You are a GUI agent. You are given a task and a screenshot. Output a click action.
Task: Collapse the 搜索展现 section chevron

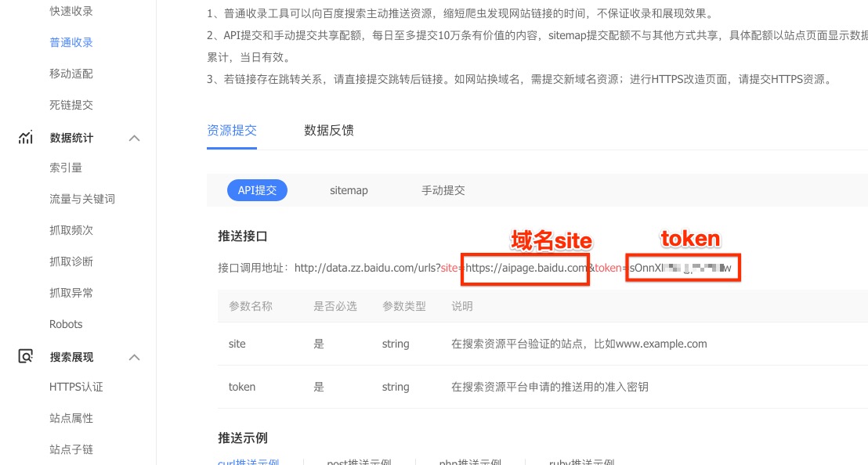click(134, 357)
